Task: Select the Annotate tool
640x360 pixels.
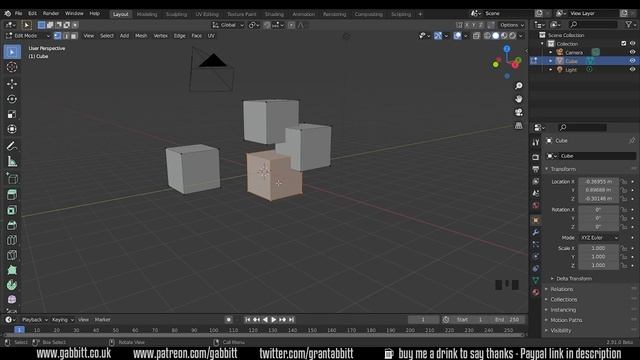Action: click(x=12, y=146)
